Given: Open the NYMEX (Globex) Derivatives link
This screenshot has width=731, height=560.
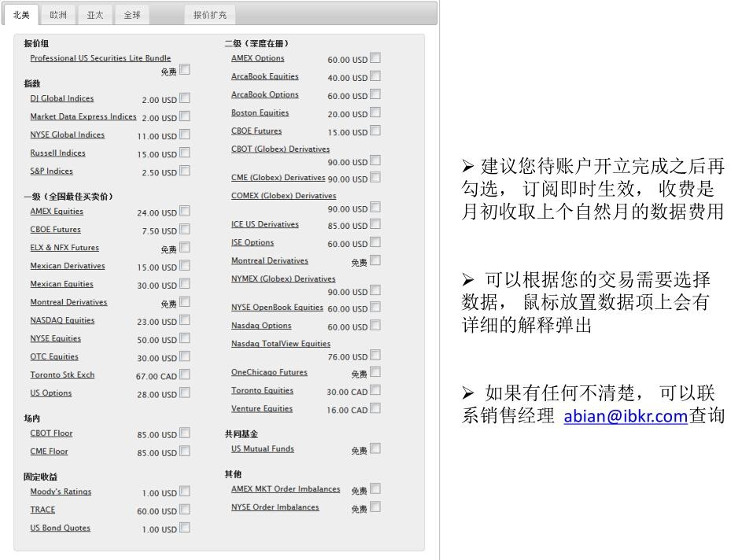Looking at the screenshot, I should pyautogui.click(x=283, y=278).
